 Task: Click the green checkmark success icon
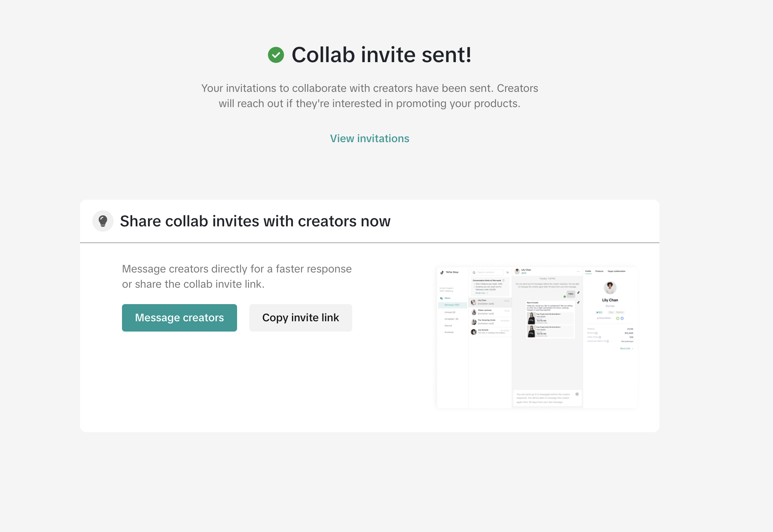click(276, 55)
